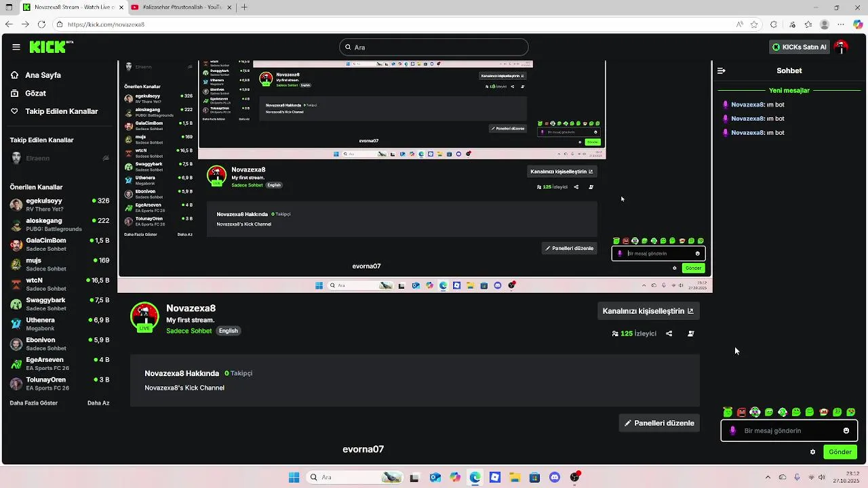Viewport: 868px width, 488px height.
Task: Expand list with Daha Fazla Göster
Action: [x=34, y=403]
